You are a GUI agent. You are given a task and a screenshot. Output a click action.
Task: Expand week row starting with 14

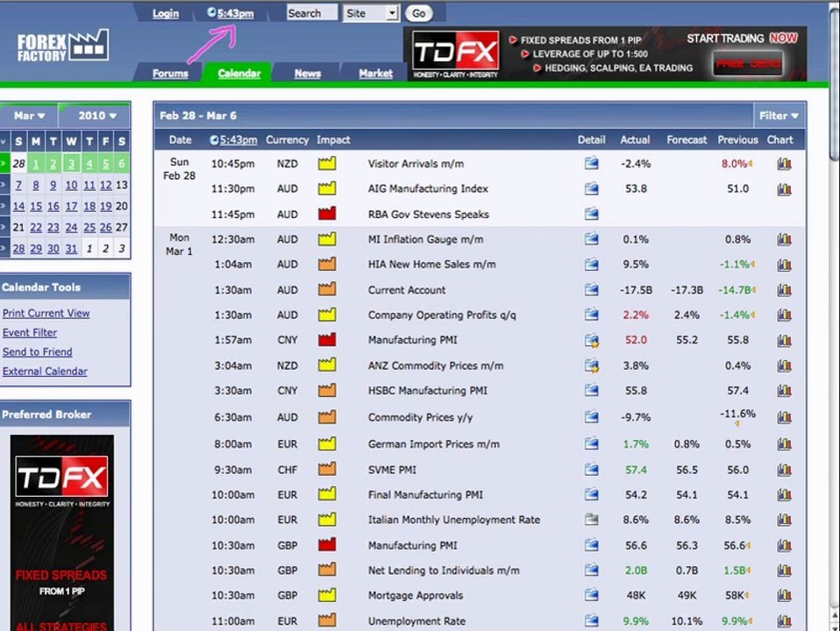click(4, 206)
